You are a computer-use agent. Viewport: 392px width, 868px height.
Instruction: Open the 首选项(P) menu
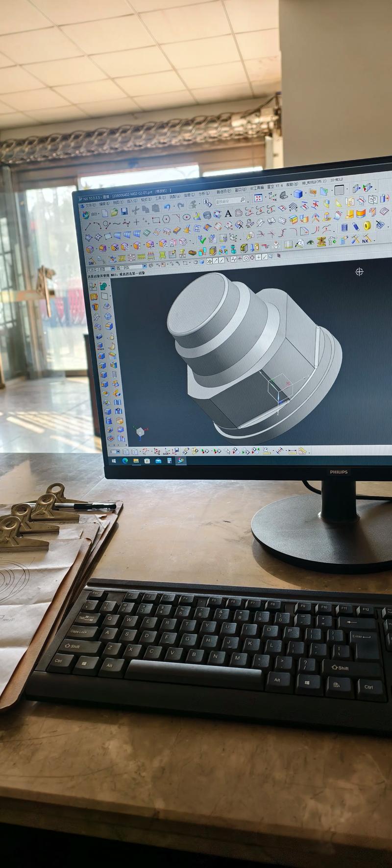224,191
